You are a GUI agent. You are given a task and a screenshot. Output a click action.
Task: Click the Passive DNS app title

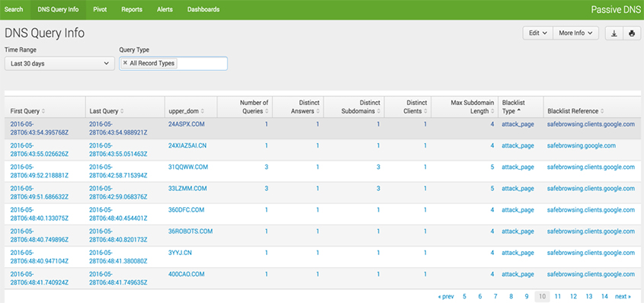click(616, 10)
